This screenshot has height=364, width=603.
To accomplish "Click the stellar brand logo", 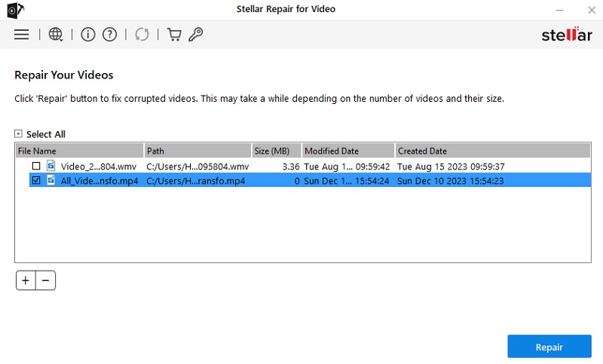I will click(x=567, y=35).
